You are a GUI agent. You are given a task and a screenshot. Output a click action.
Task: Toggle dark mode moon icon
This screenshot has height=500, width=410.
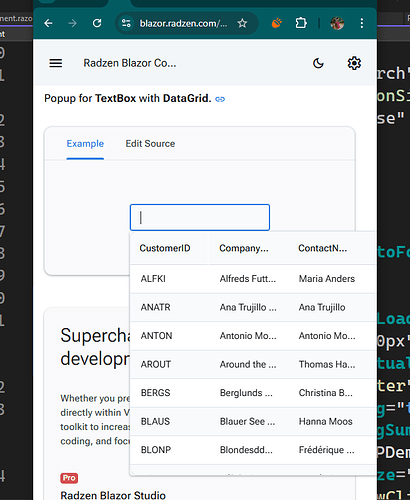[318, 63]
